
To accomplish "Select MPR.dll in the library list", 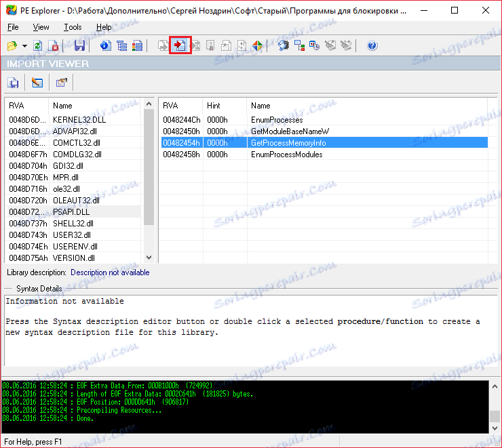I will 73,177.
